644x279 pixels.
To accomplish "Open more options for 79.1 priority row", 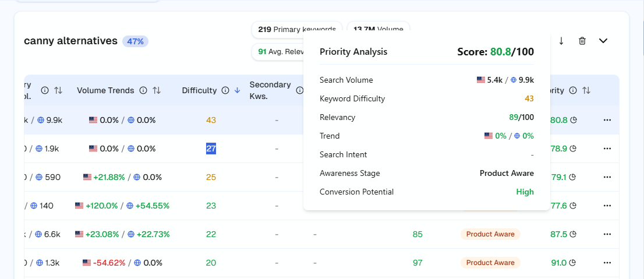I will (x=607, y=177).
